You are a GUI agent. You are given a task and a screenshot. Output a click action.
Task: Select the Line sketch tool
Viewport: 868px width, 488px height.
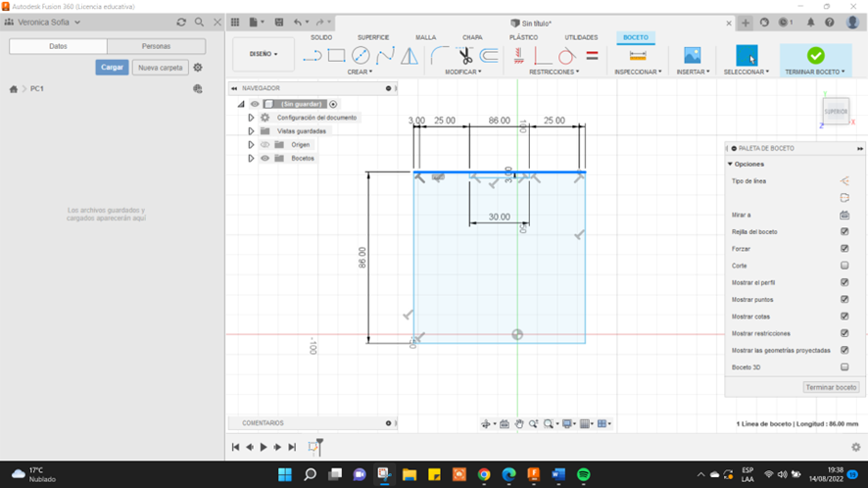[x=313, y=56]
